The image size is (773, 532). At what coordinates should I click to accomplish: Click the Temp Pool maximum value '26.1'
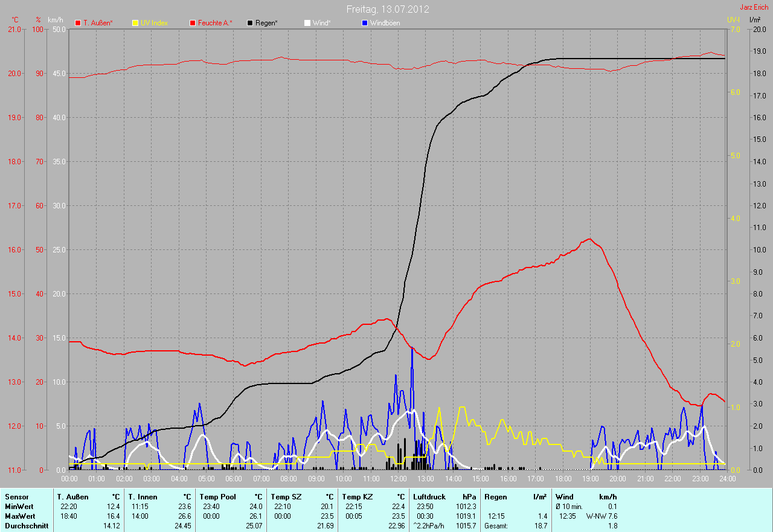pos(255,516)
